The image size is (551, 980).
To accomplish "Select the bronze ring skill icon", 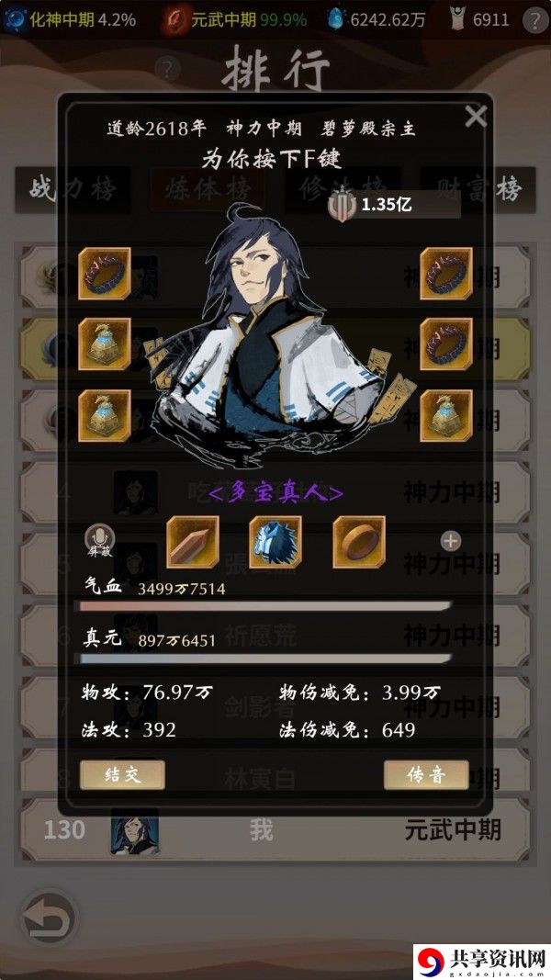I will [358, 542].
